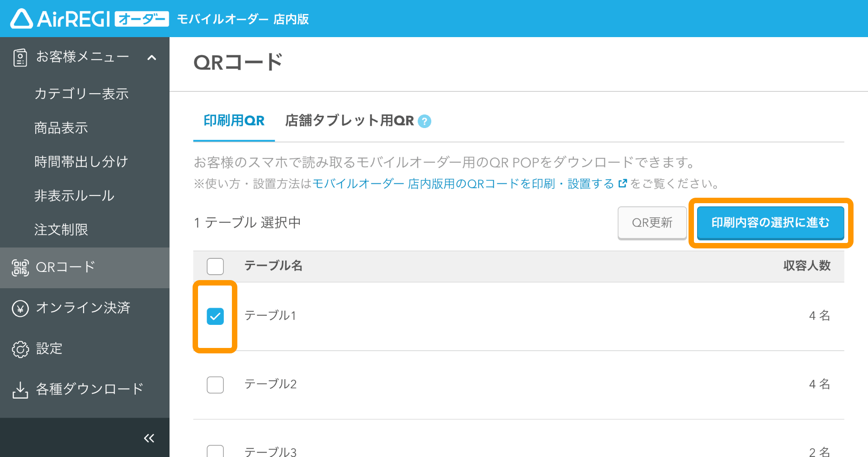This screenshot has width=868, height=457.
Task: Click the 4 名 capacity for テーブル1
Action: [820, 315]
